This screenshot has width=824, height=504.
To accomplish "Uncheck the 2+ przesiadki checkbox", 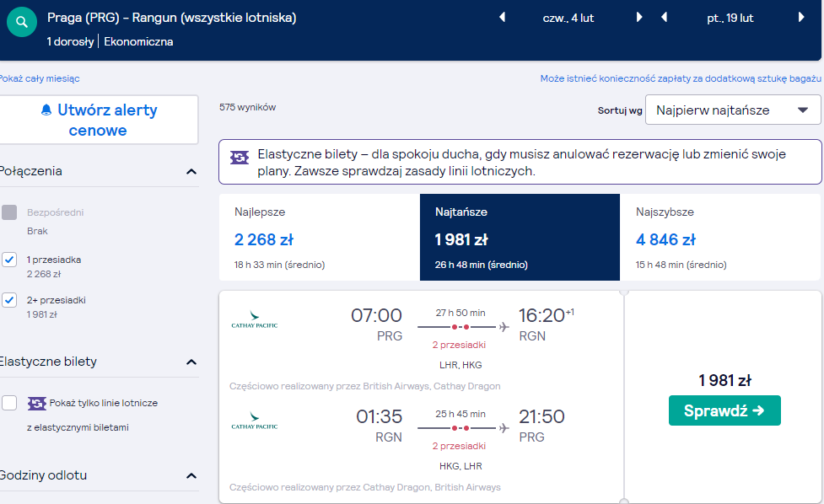I will click(9, 300).
